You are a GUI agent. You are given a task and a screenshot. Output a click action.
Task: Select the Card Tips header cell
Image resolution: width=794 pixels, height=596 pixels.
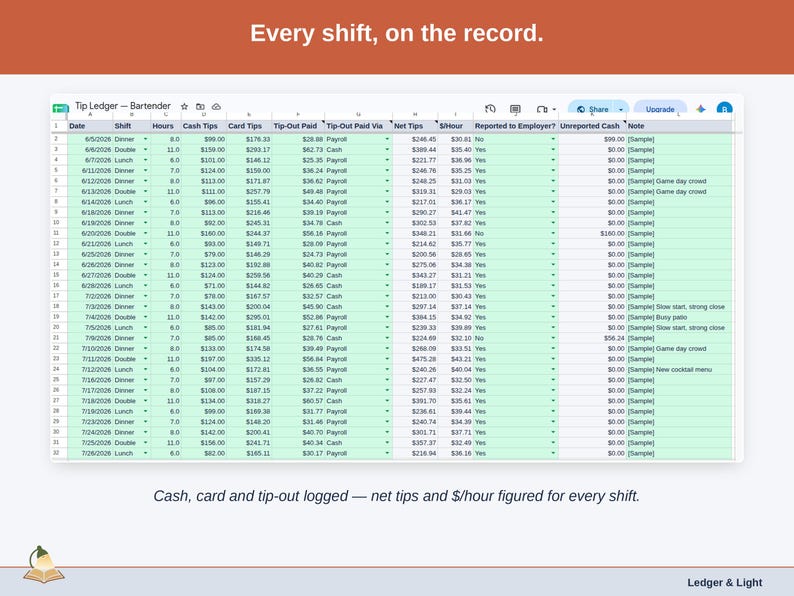(249, 126)
